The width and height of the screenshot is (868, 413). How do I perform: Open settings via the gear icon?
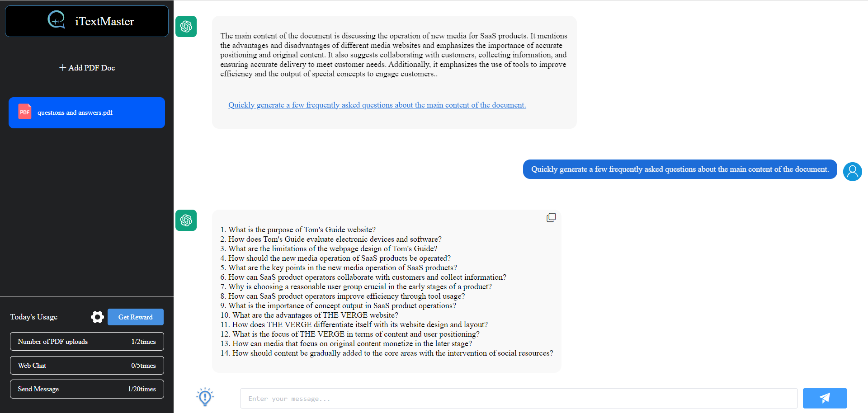(97, 317)
